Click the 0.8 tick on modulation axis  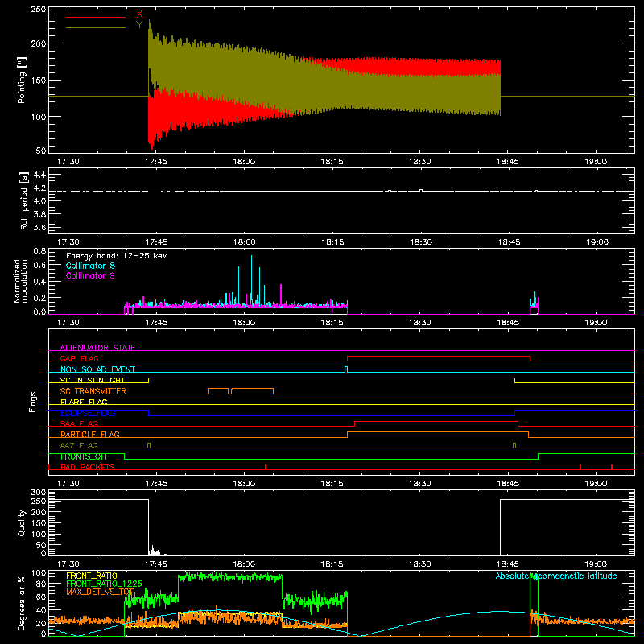tap(39, 251)
